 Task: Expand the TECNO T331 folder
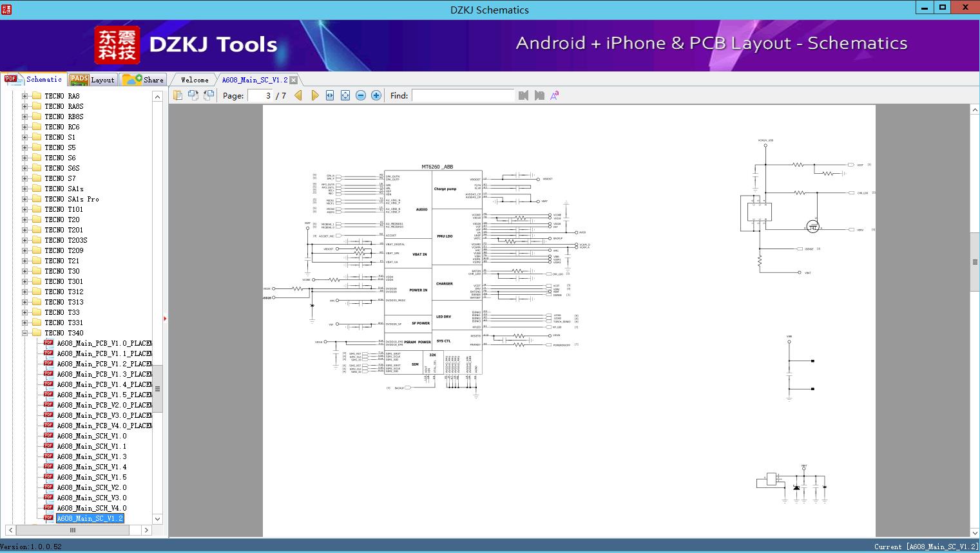pos(25,323)
